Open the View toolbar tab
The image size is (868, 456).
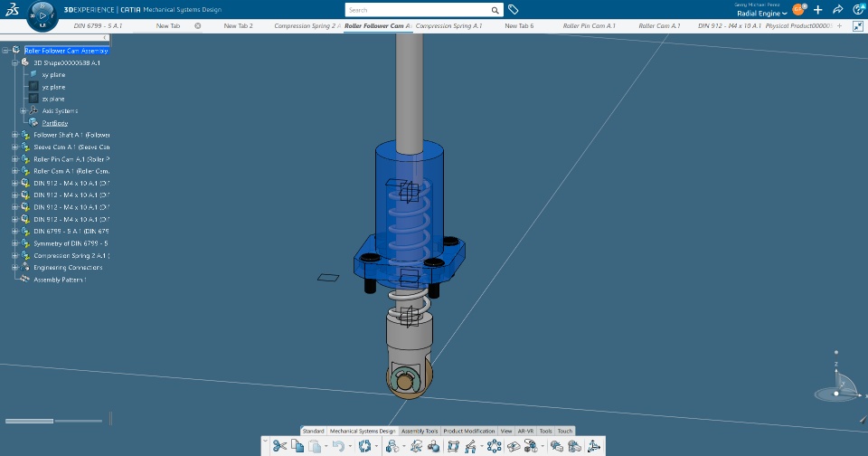click(x=506, y=431)
